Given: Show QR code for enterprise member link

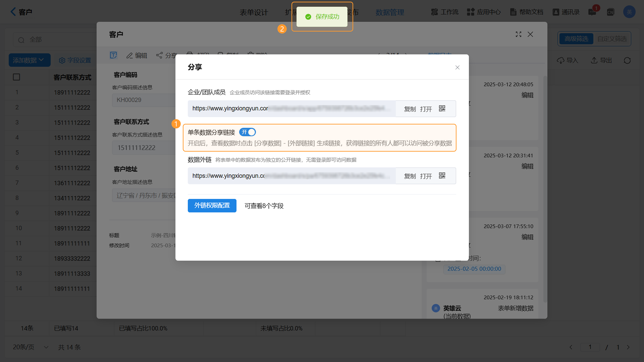Looking at the screenshot, I should (442, 109).
